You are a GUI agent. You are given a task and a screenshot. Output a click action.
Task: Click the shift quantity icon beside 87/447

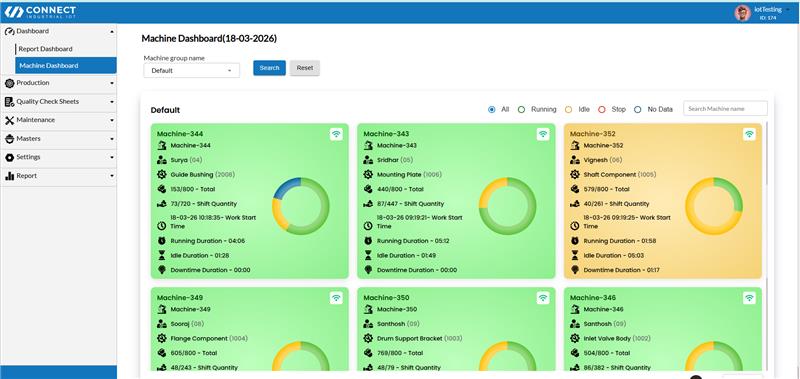[x=368, y=204]
